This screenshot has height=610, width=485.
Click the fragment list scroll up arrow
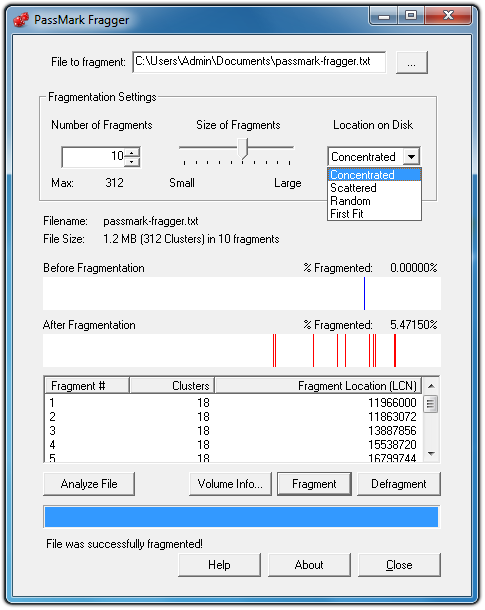431,386
